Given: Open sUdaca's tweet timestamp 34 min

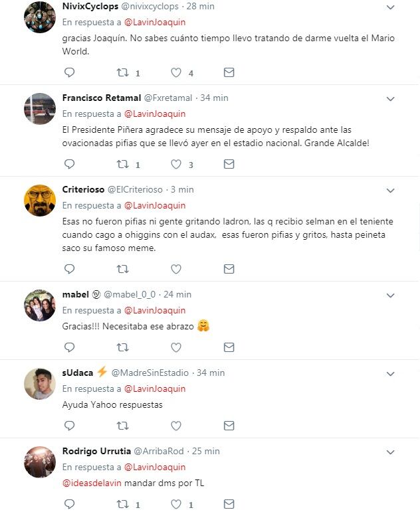Looking at the screenshot, I should click(x=211, y=373).
